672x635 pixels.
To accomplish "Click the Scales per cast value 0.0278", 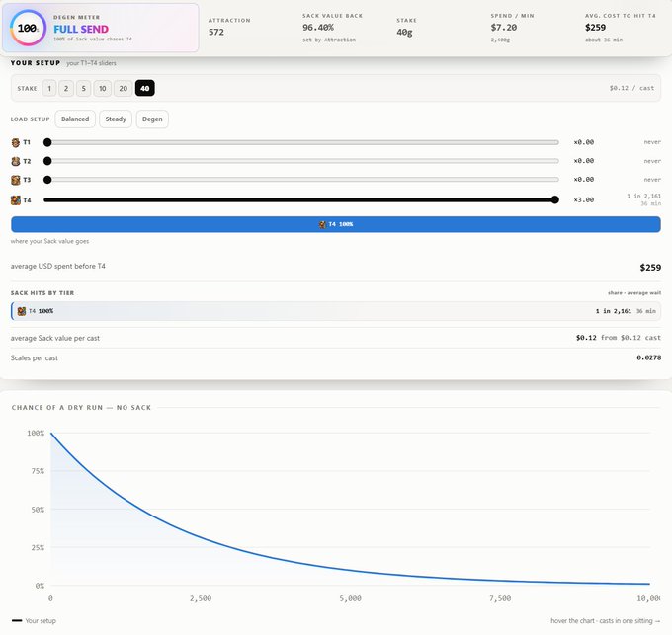I will coord(649,357).
